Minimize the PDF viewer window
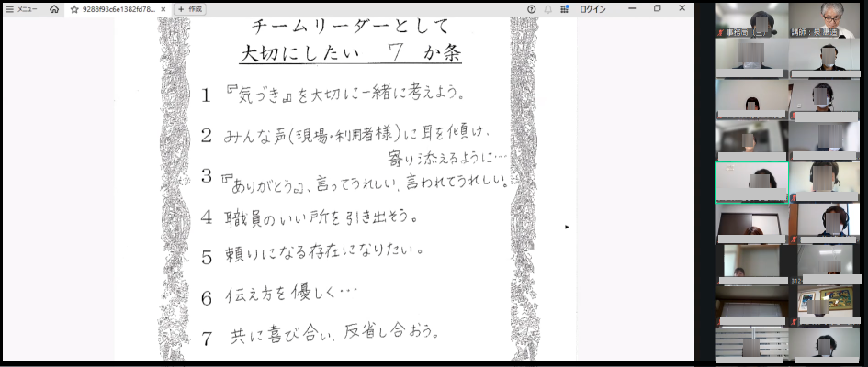 [x=631, y=8]
